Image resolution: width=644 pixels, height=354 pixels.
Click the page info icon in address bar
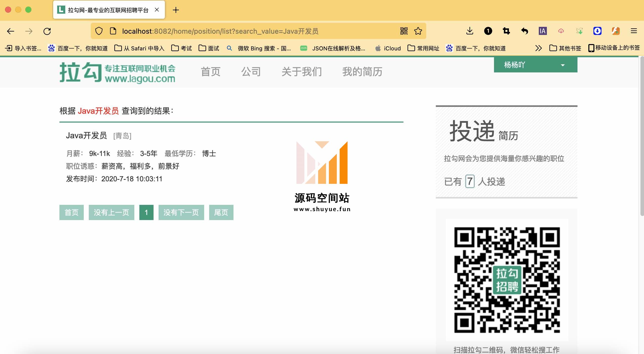click(x=113, y=31)
